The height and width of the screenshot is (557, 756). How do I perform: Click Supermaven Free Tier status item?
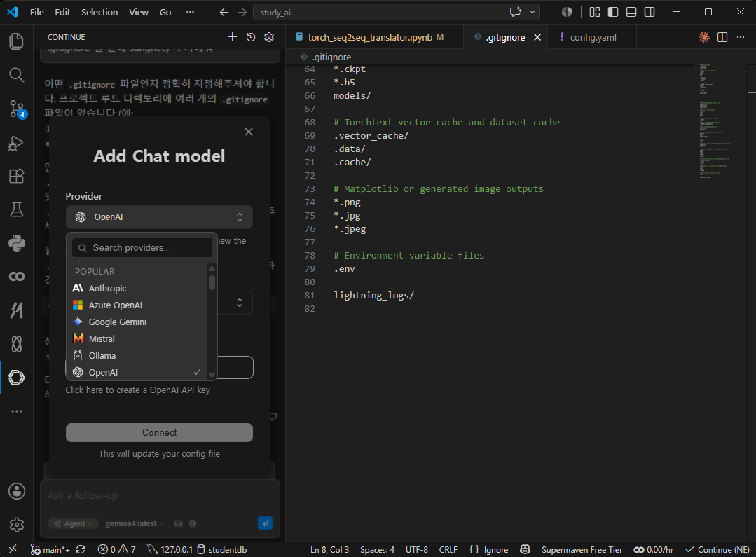[x=582, y=550]
